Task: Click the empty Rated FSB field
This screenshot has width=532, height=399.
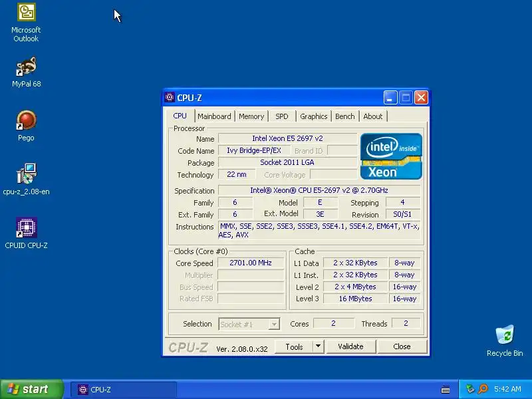Action: 251,299
